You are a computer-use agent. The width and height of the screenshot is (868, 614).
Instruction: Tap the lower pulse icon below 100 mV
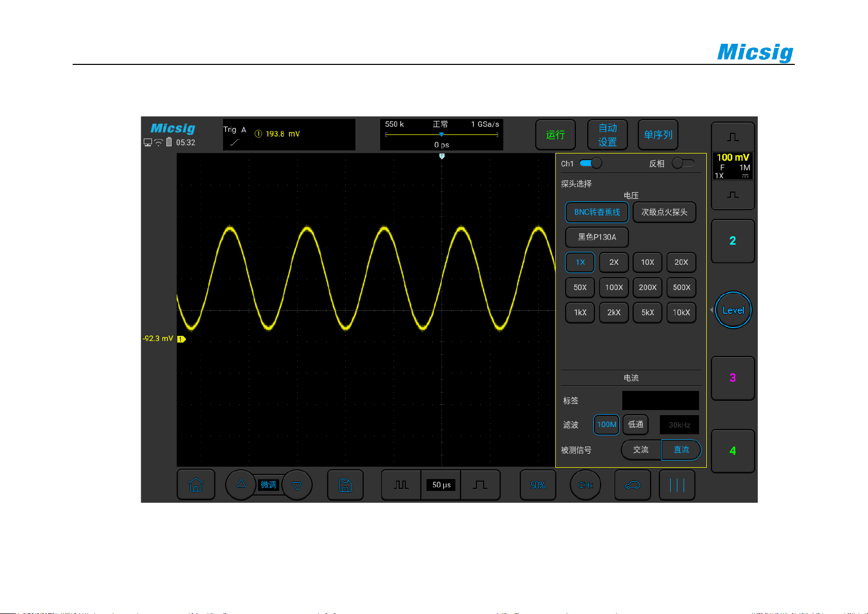pyautogui.click(x=733, y=195)
